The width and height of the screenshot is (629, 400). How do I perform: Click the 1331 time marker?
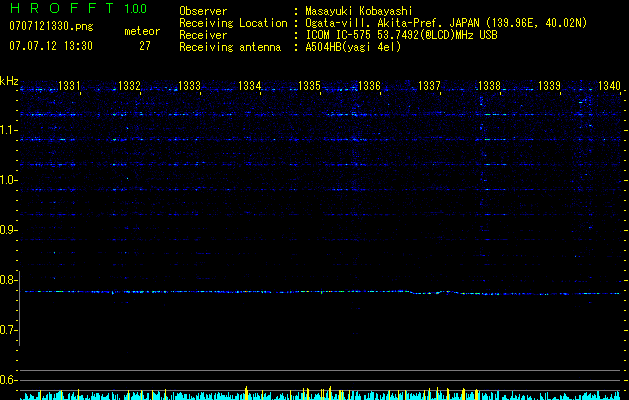[x=69, y=86]
